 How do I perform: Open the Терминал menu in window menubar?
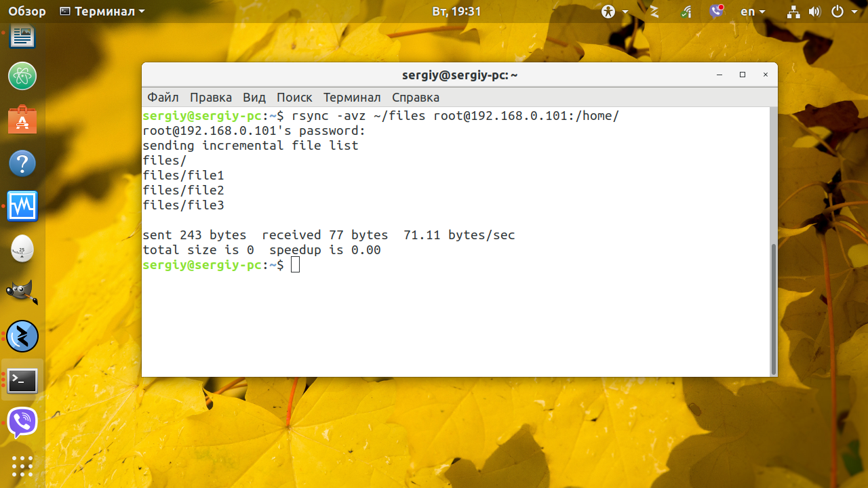point(352,98)
